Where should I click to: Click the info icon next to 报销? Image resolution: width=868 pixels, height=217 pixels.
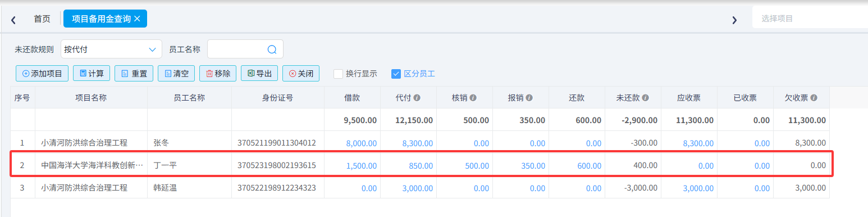click(x=529, y=98)
